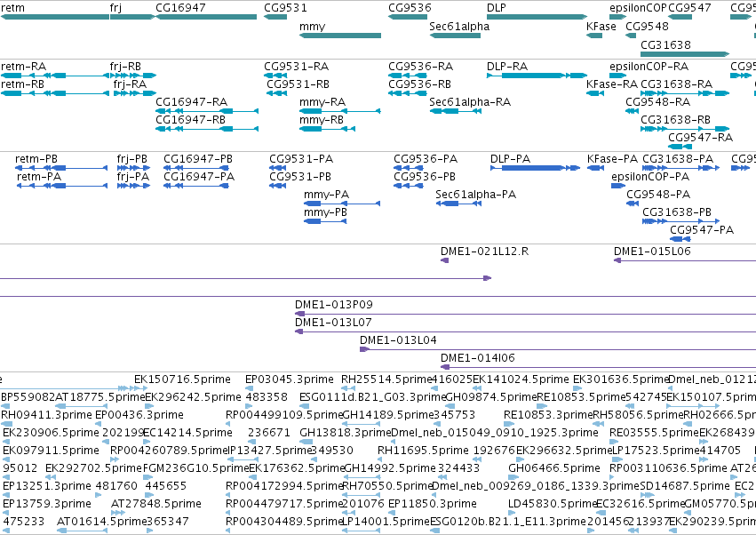
Task: Click the DLP-RA transcript
Action: coord(537,76)
